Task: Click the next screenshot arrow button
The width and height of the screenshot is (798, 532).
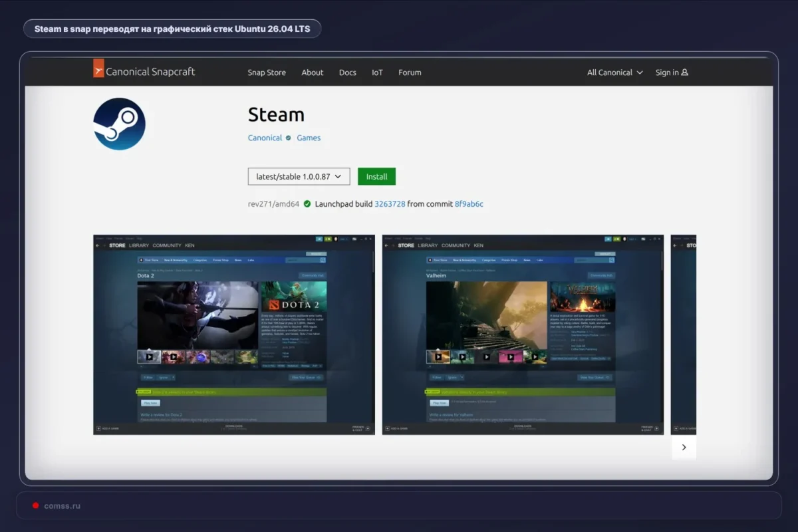Action: coord(684,448)
